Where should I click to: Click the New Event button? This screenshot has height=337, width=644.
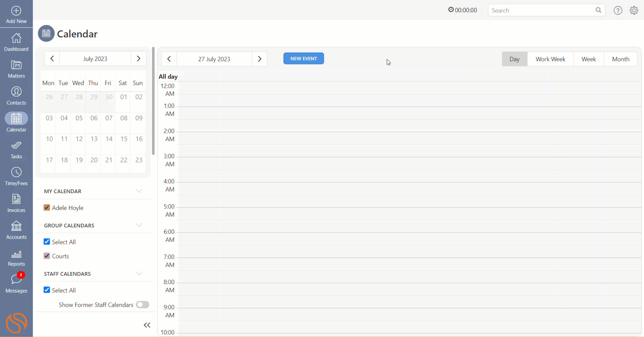click(x=303, y=58)
